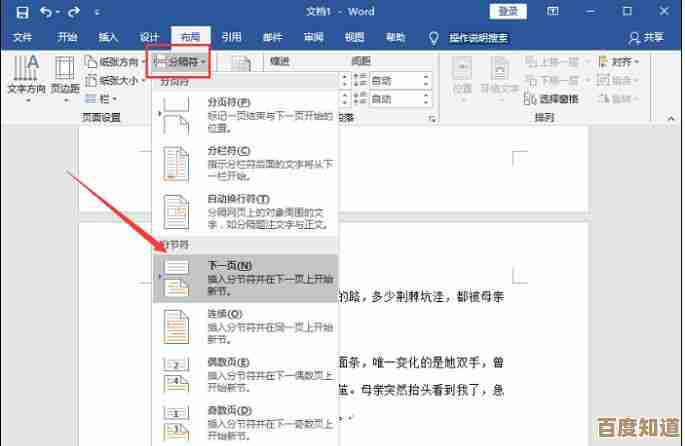This screenshot has width=685, height=446.
Task: Select the 布局 Layout tab
Action: coord(190,38)
